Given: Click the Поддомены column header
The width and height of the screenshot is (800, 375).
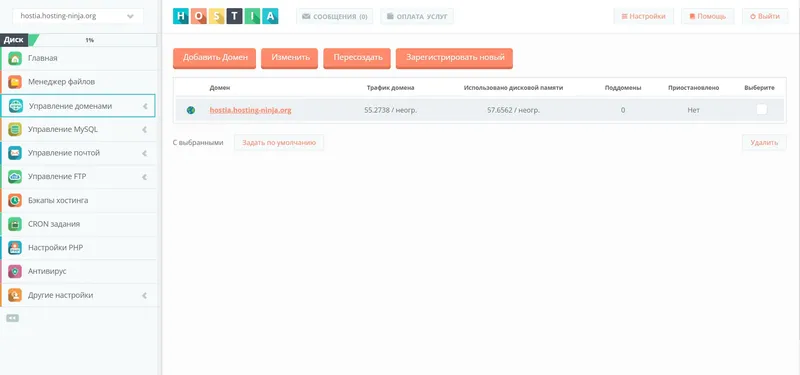Looking at the screenshot, I should tap(623, 88).
